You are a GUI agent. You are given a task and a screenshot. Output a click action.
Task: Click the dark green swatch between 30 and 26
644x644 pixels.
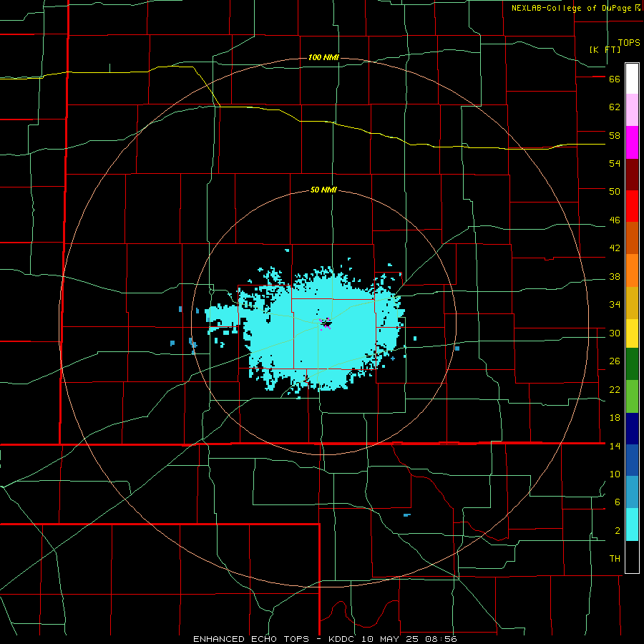click(632, 364)
